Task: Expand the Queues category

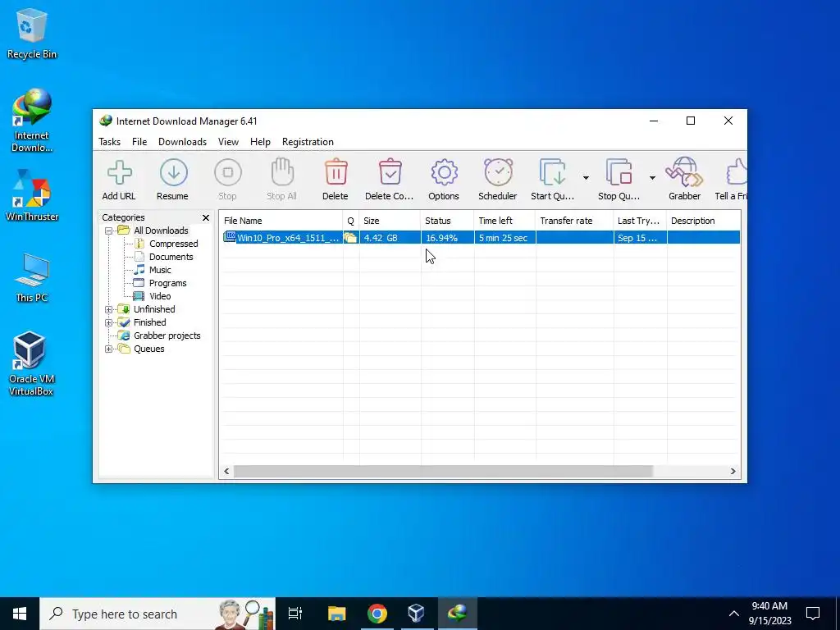Action: 109,349
